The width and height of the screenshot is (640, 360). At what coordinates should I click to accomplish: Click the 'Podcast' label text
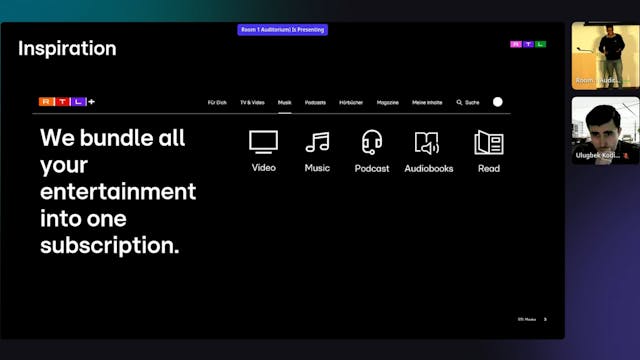pyautogui.click(x=372, y=169)
